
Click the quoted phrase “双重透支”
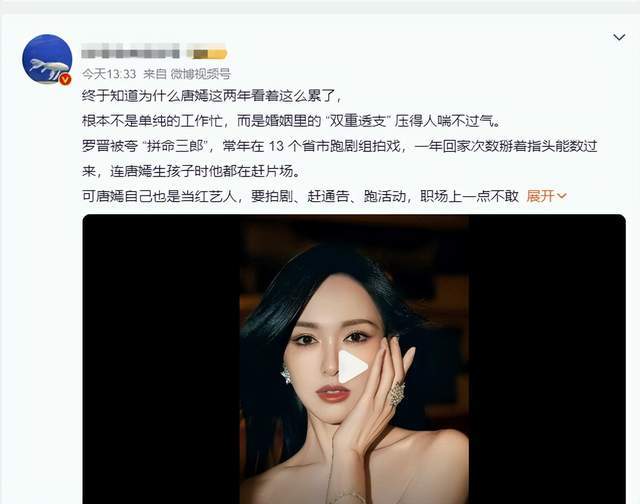pos(356,121)
